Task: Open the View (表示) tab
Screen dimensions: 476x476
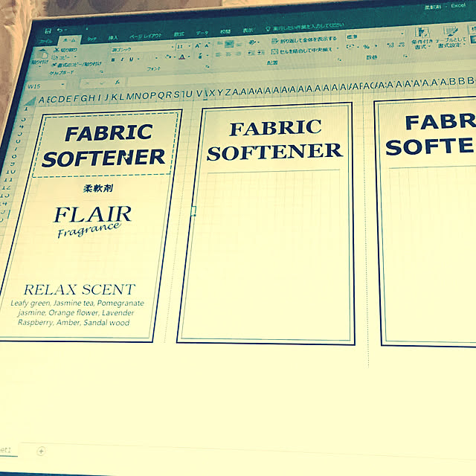Action: (248, 30)
